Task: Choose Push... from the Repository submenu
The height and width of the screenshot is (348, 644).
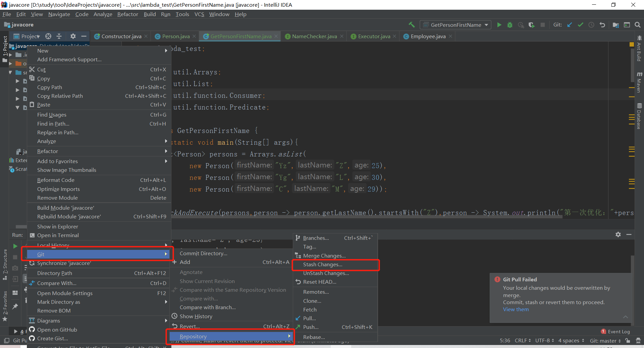Action: pos(335,327)
